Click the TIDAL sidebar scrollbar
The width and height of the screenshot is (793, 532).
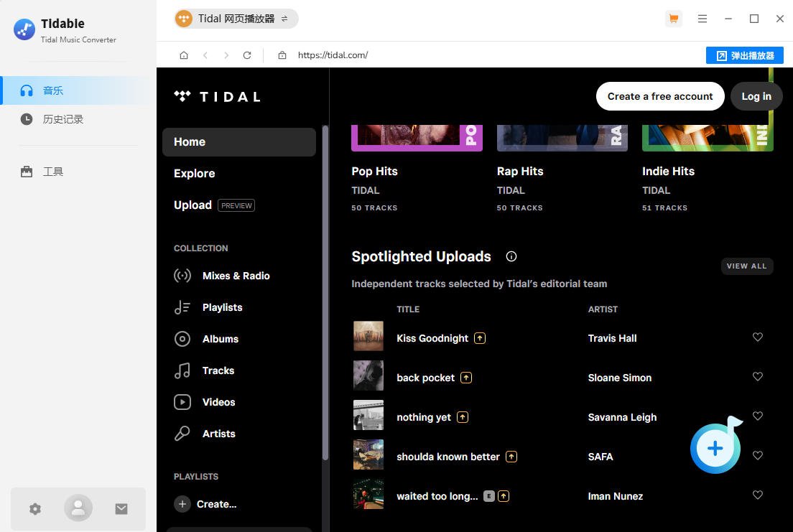(x=325, y=294)
